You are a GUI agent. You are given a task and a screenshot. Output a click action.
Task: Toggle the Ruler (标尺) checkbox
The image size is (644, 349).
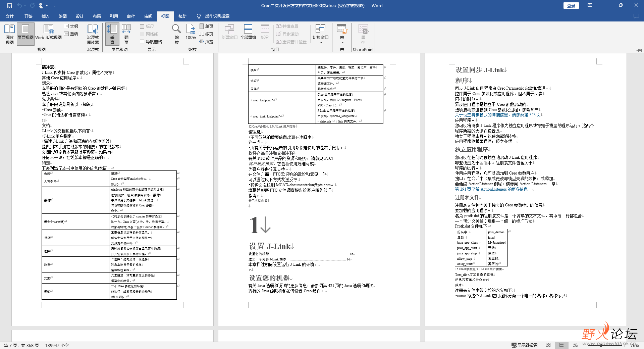pyautogui.click(x=147, y=26)
